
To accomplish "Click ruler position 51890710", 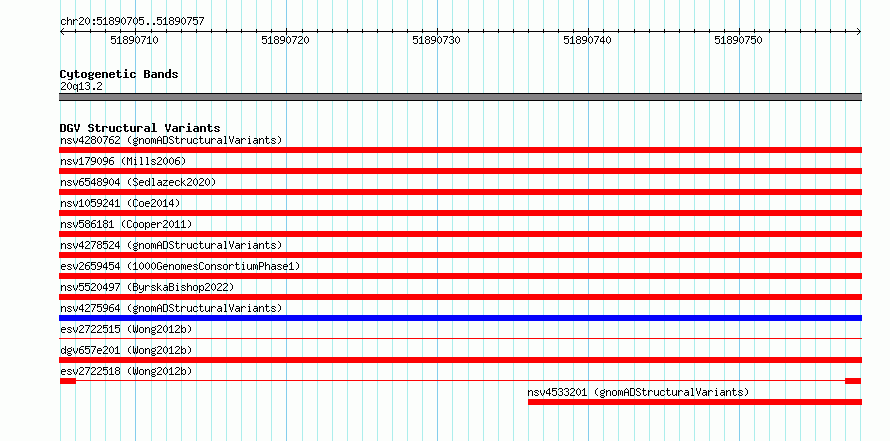I will tap(135, 40).
